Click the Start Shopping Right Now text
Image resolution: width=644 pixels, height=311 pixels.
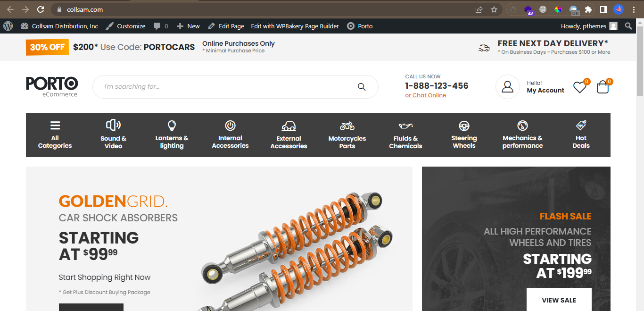pos(105,277)
